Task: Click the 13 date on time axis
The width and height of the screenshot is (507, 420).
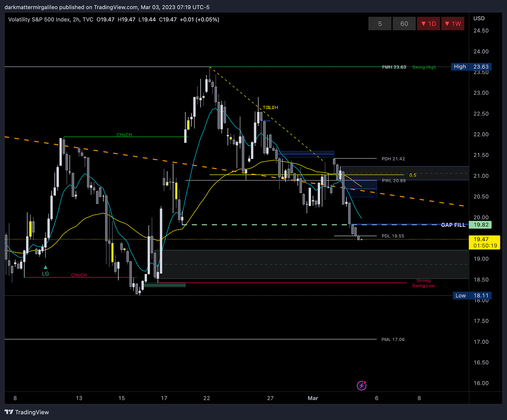Action: tap(79, 398)
